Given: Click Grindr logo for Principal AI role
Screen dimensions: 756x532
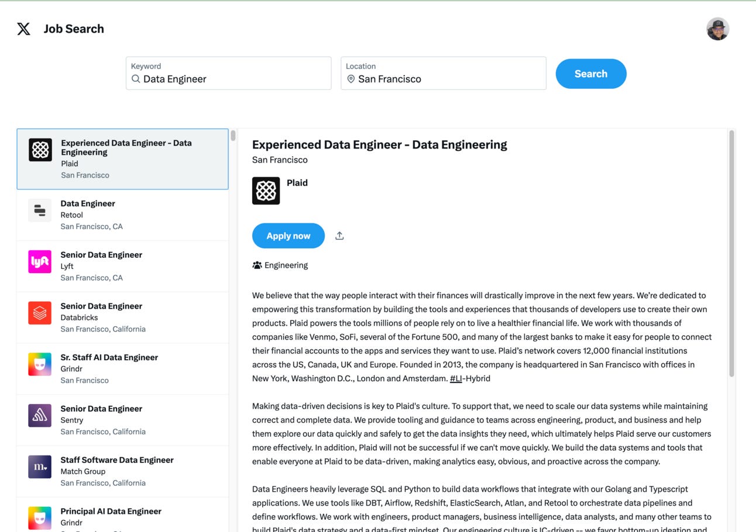Looking at the screenshot, I should [40, 518].
